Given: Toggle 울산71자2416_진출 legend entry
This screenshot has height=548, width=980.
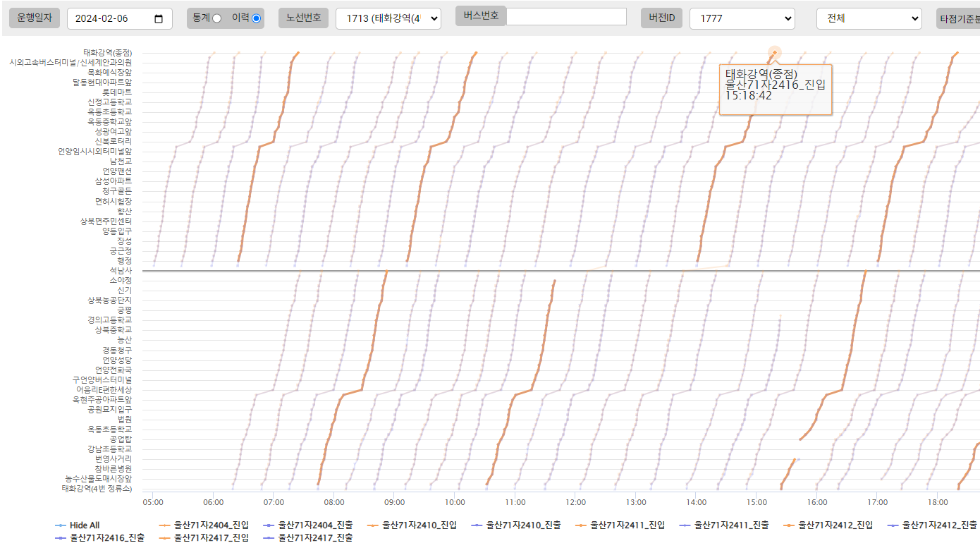Looking at the screenshot, I should (99, 538).
